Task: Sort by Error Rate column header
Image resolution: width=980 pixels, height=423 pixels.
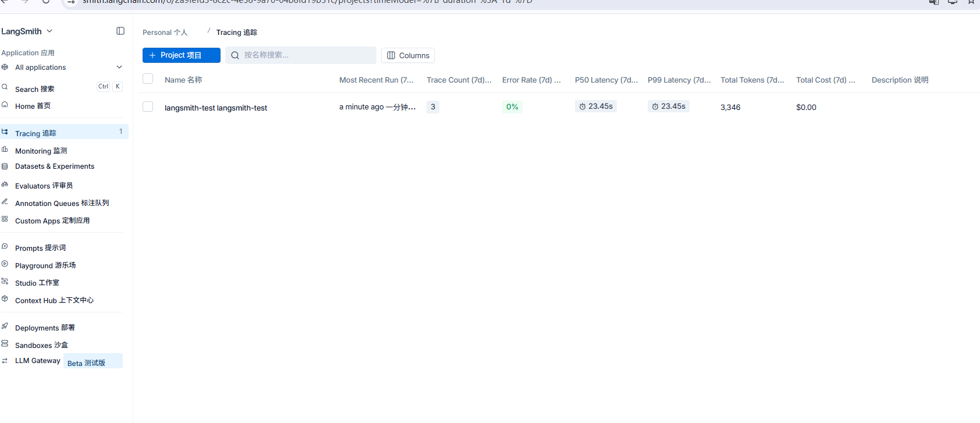Action: (531, 80)
